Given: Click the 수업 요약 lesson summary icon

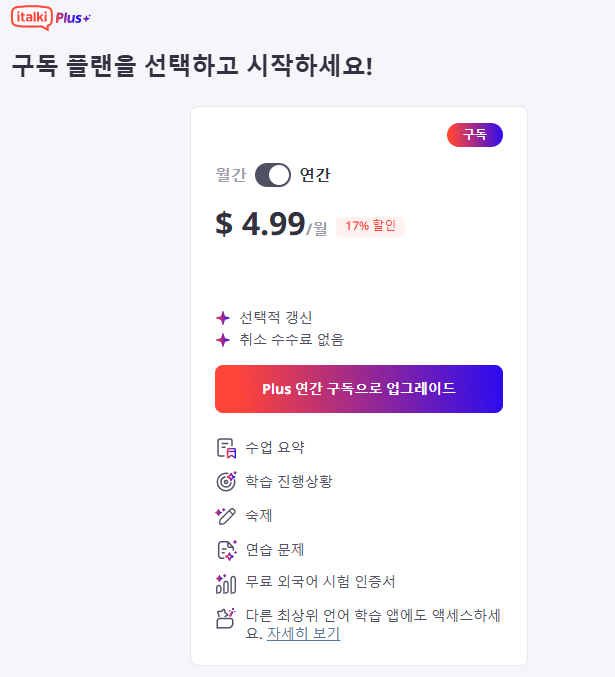Looking at the screenshot, I should [x=226, y=448].
